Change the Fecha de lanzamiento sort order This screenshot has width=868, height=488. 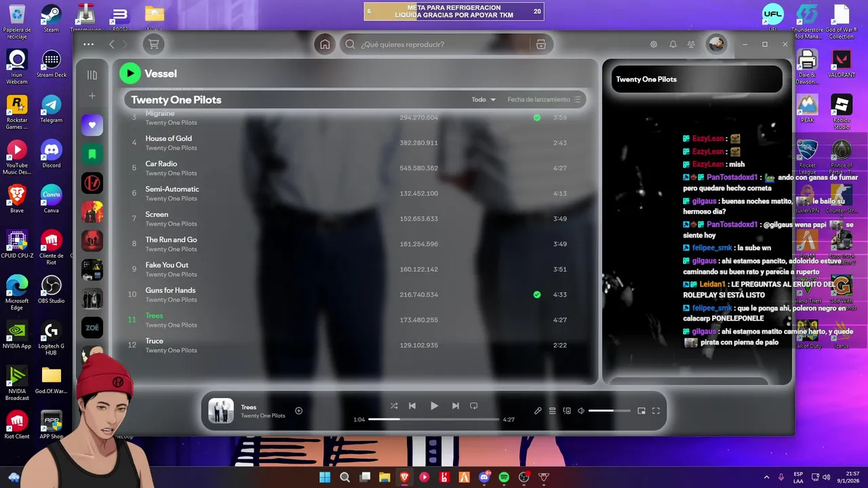(x=544, y=100)
